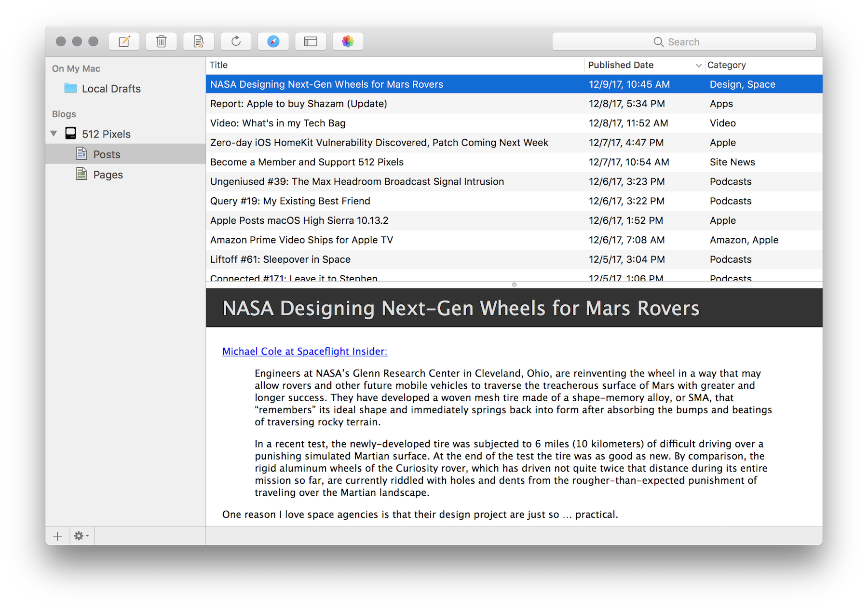Open the Photos media browser icon
Image resolution: width=868 pixels, height=610 pixels.
[x=348, y=41]
